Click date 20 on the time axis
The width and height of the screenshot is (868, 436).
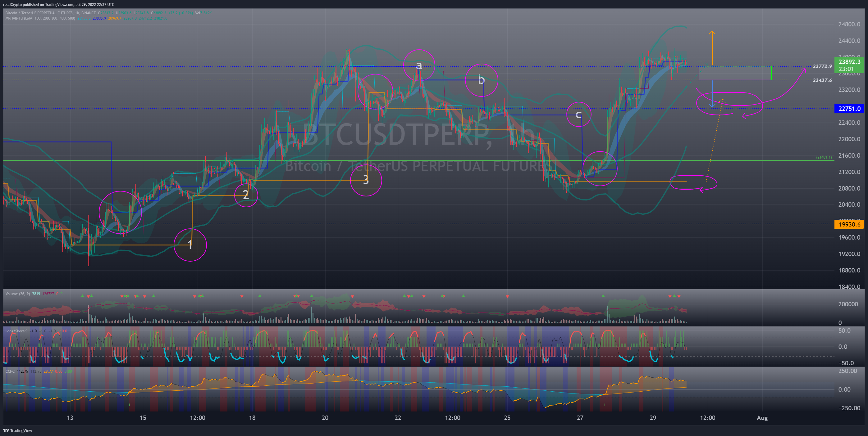click(325, 418)
